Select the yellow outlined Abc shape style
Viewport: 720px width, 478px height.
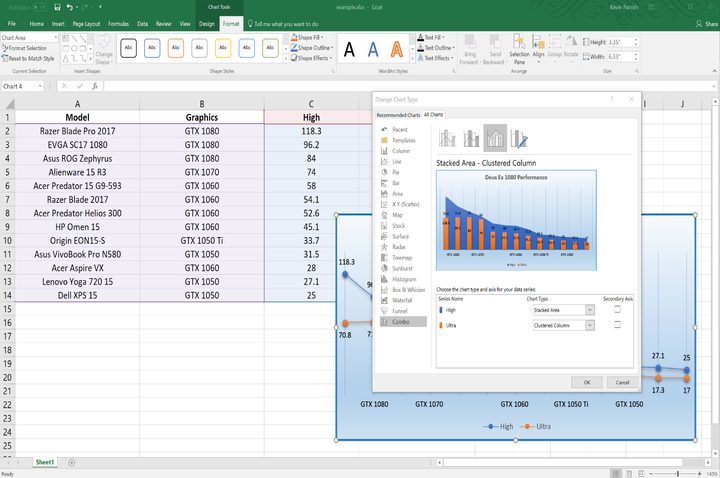[223, 48]
